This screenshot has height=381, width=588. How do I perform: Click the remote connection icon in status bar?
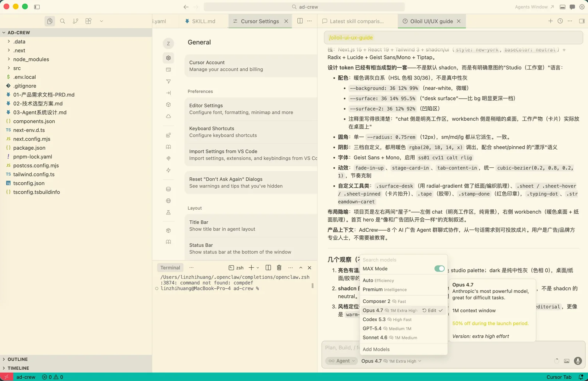tap(6, 377)
